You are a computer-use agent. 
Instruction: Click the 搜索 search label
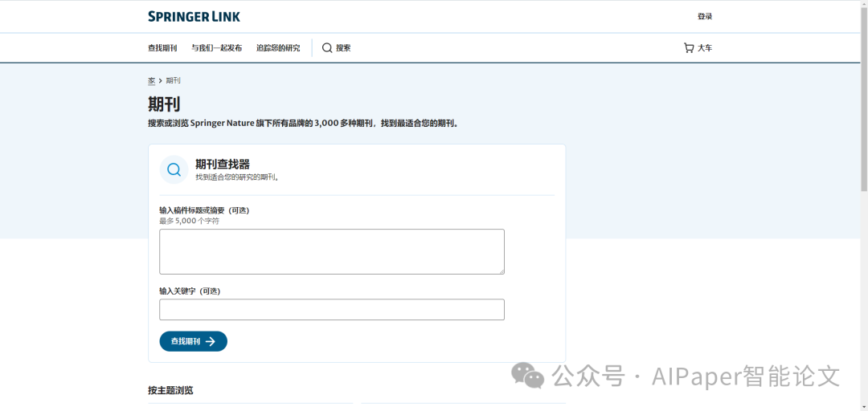tap(343, 48)
